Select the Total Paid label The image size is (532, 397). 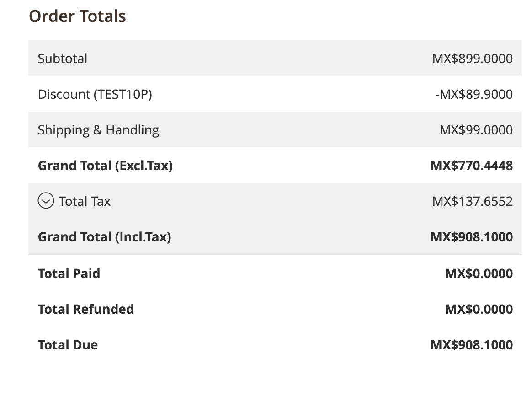69,273
